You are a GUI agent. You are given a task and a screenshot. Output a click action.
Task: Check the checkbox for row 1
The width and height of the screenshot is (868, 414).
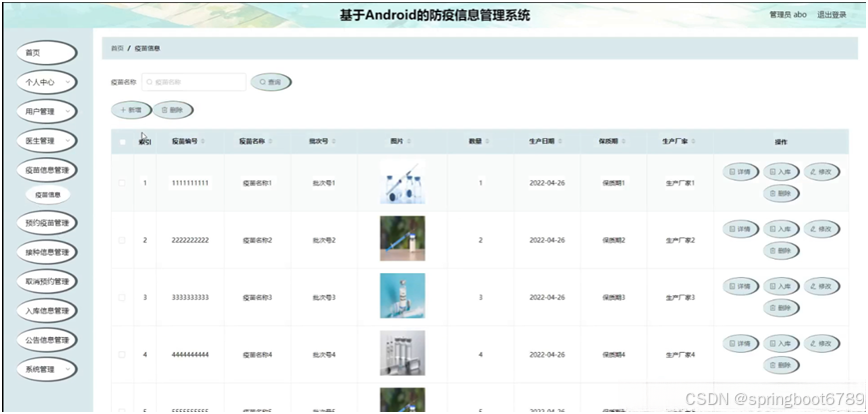point(122,183)
